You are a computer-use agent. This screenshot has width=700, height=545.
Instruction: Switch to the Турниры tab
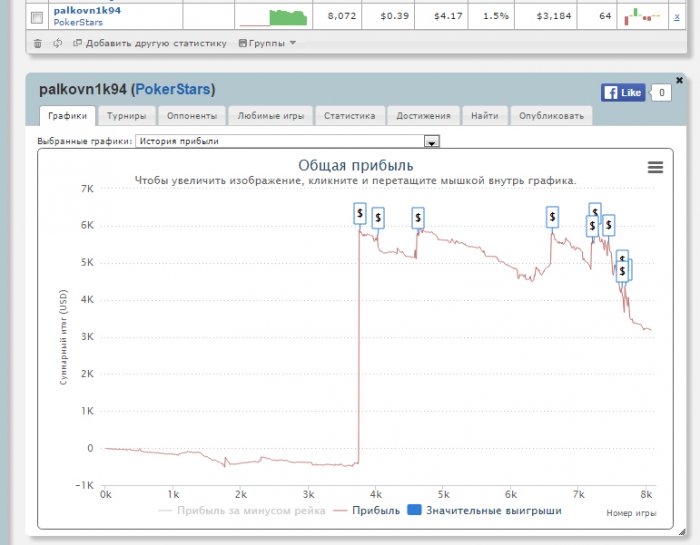coord(126,116)
